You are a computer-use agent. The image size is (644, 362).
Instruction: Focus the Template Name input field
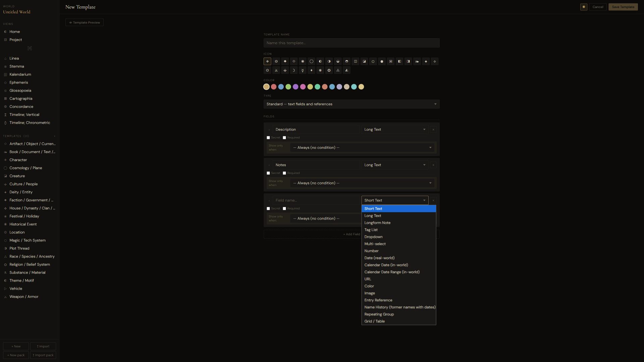pos(352,43)
